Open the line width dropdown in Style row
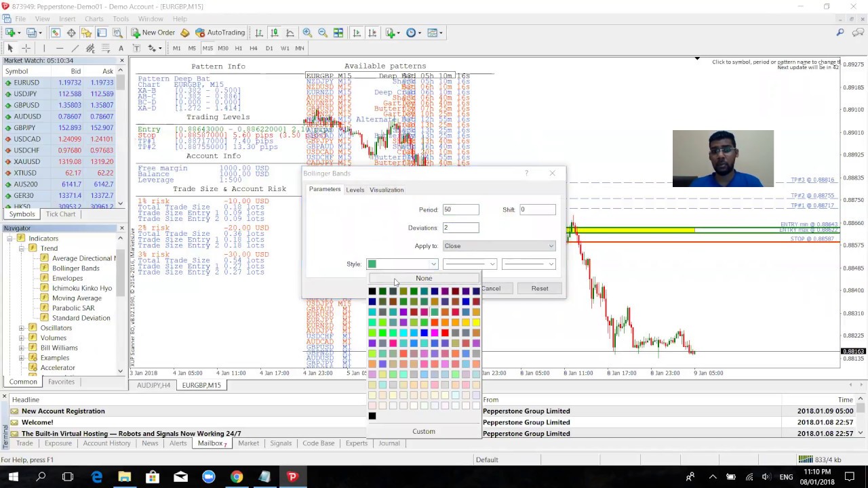 (529, 264)
